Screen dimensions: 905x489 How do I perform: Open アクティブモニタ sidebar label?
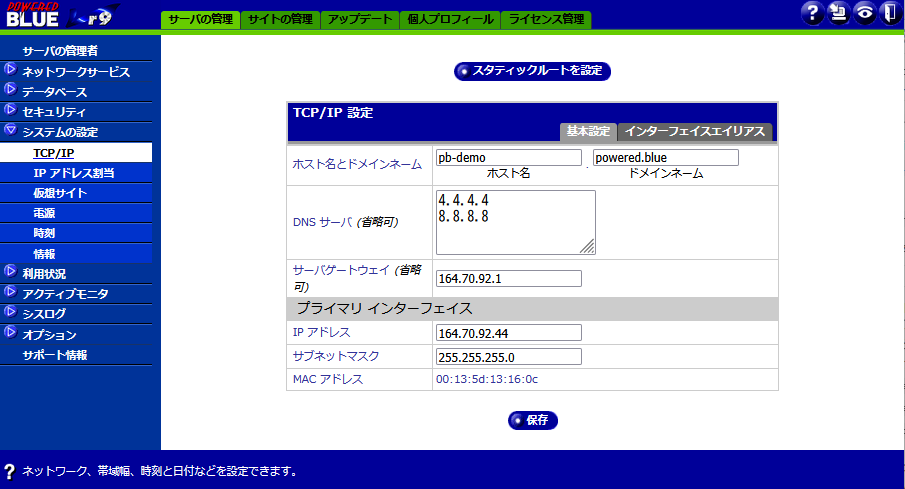[x=65, y=294]
